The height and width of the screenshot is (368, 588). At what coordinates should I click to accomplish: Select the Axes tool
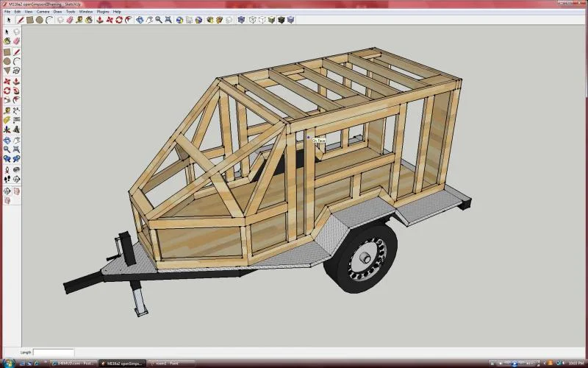[x=7, y=130]
